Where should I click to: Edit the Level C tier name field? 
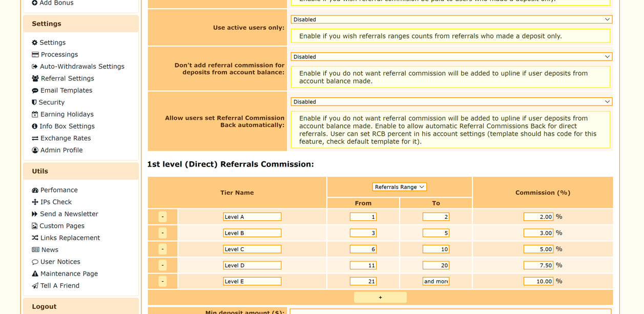[x=252, y=249]
